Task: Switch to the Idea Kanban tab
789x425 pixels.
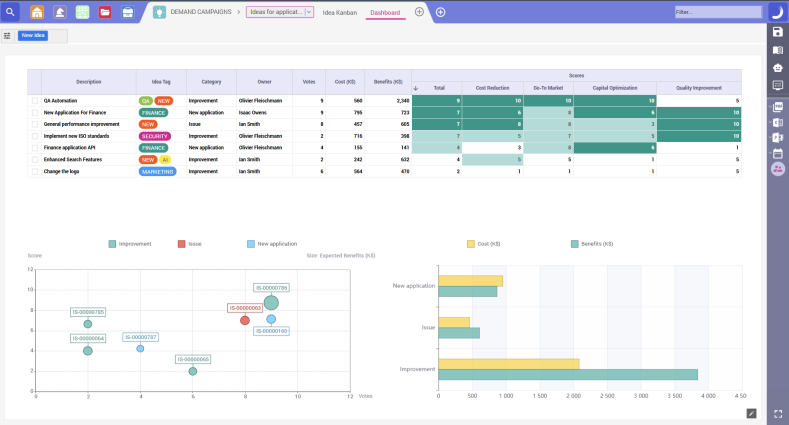Action: (341, 12)
